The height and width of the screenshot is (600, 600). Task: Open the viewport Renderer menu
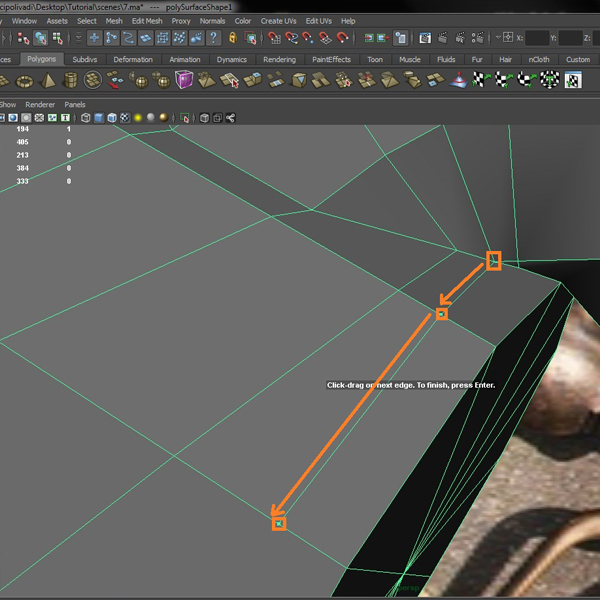click(x=40, y=104)
